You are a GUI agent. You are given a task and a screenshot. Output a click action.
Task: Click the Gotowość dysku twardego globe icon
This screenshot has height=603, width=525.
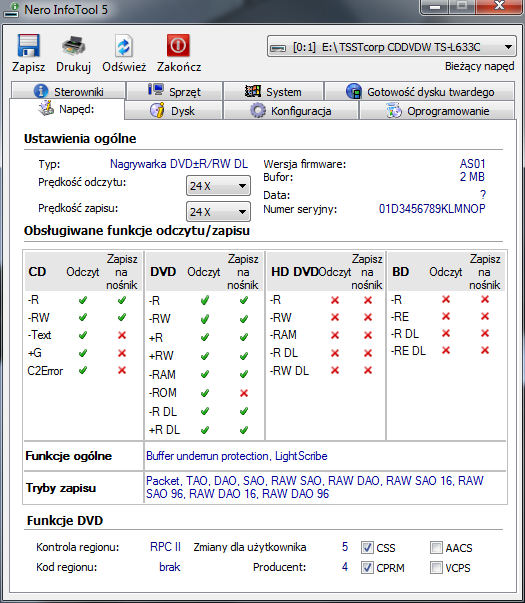[353, 91]
